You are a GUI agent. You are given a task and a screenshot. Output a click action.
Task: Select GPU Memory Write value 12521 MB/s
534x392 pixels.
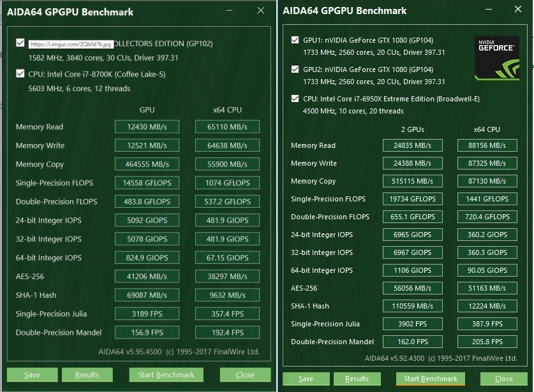pos(147,145)
